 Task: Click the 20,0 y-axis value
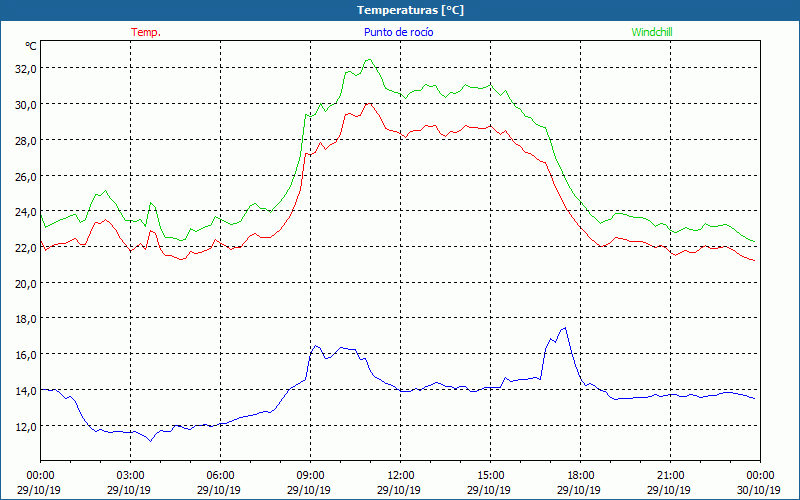[26, 283]
